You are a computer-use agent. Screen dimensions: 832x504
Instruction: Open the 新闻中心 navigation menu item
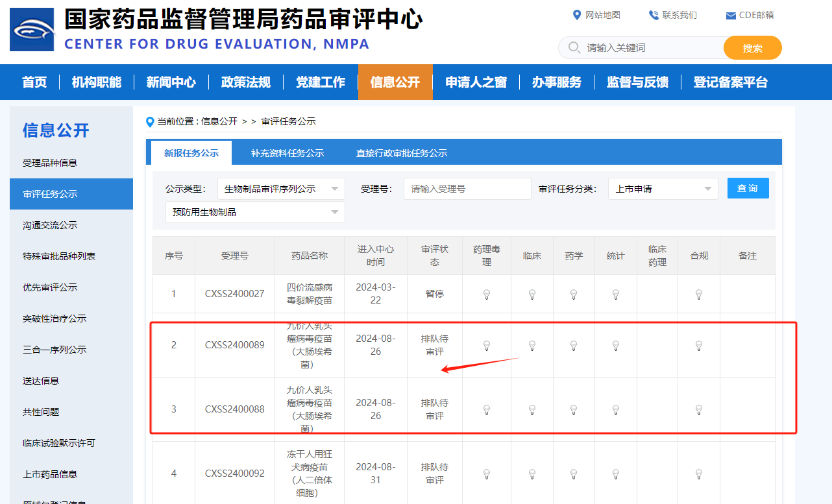tap(171, 82)
